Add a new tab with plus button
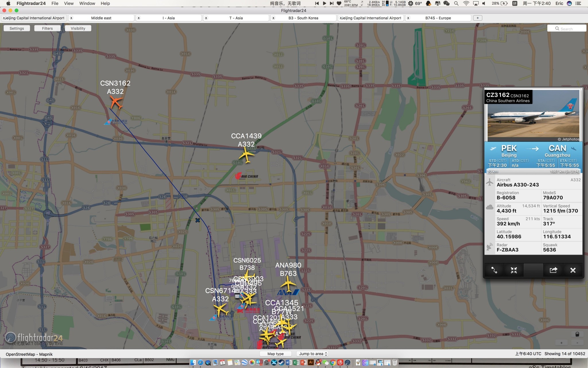This screenshot has width=588, height=368. pyautogui.click(x=477, y=18)
